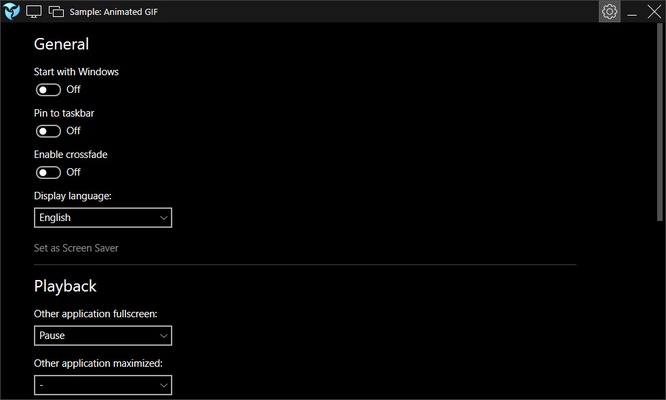Click the app logo in the title bar

(x=12, y=12)
